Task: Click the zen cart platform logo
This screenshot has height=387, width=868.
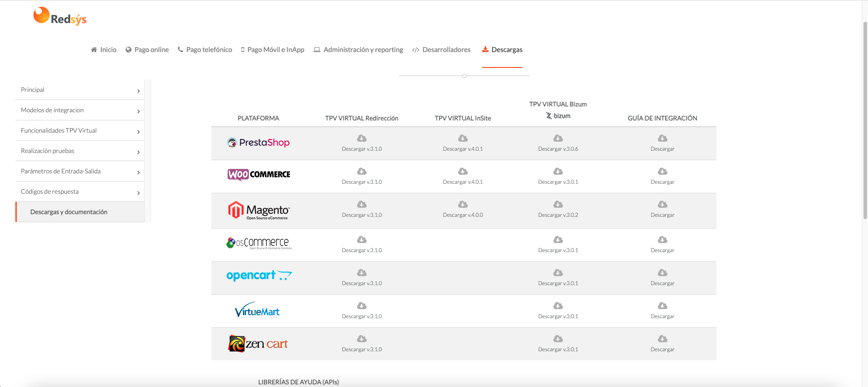Action: pos(258,344)
